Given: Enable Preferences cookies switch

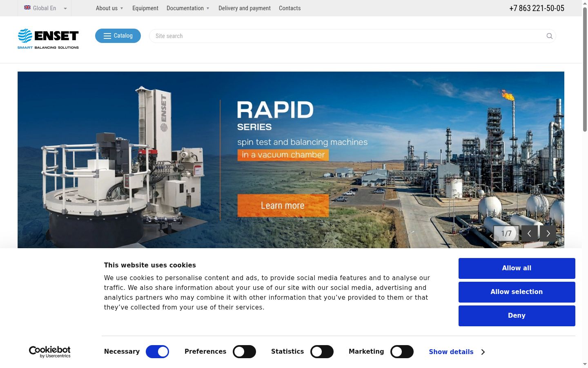Looking at the screenshot, I should pos(244,352).
